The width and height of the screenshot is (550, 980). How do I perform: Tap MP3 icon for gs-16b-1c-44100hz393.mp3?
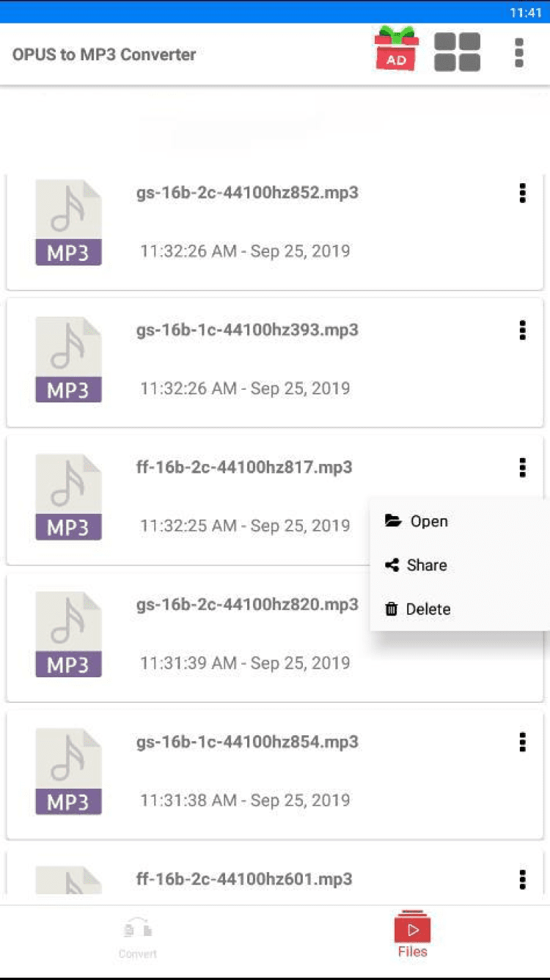coord(68,360)
